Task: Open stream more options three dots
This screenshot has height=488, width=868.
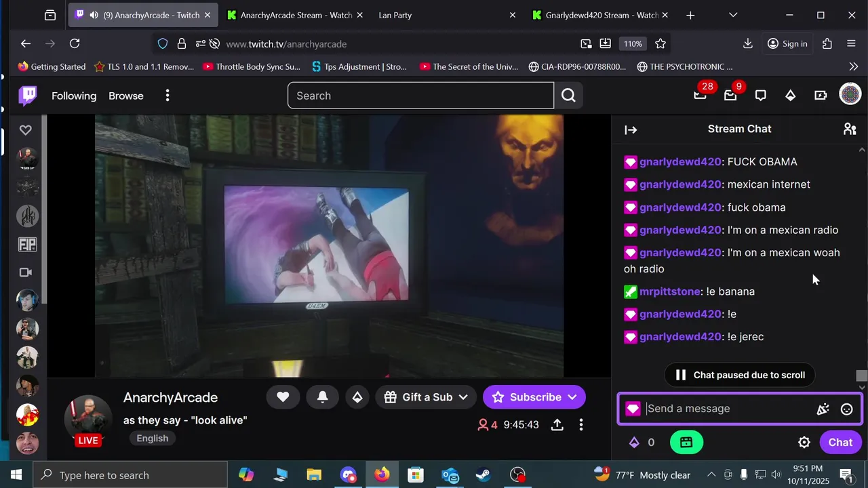Action: point(581,425)
